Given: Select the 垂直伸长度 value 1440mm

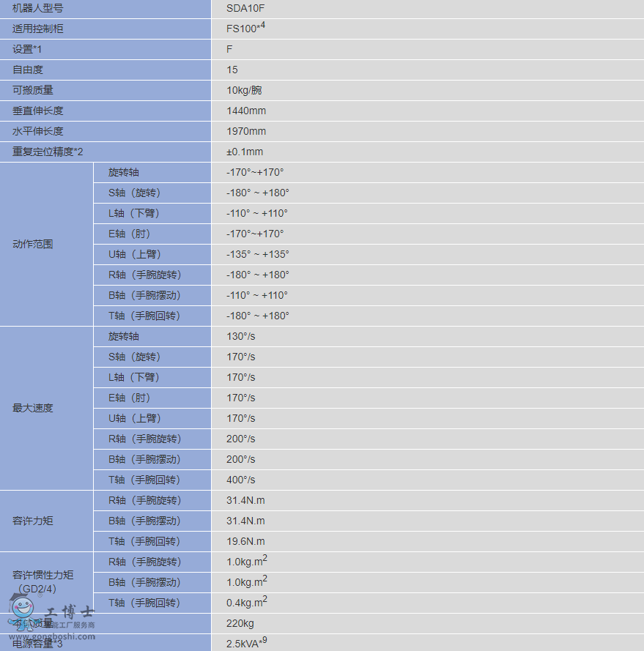Looking at the screenshot, I should point(246,111).
